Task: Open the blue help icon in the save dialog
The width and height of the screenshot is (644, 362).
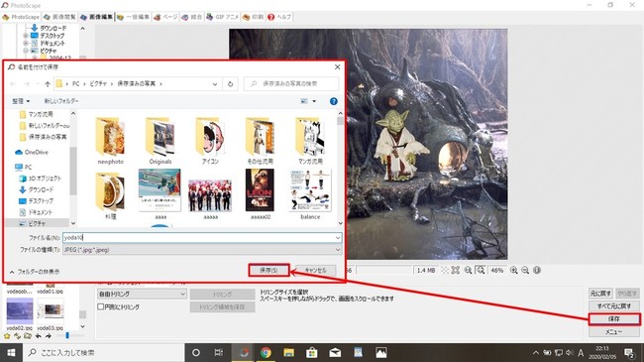Action: click(x=334, y=101)
